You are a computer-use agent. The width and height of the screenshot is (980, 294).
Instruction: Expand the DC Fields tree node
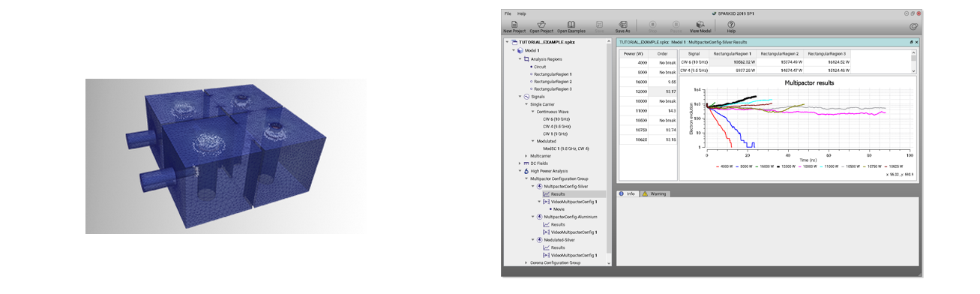point(520,163)
